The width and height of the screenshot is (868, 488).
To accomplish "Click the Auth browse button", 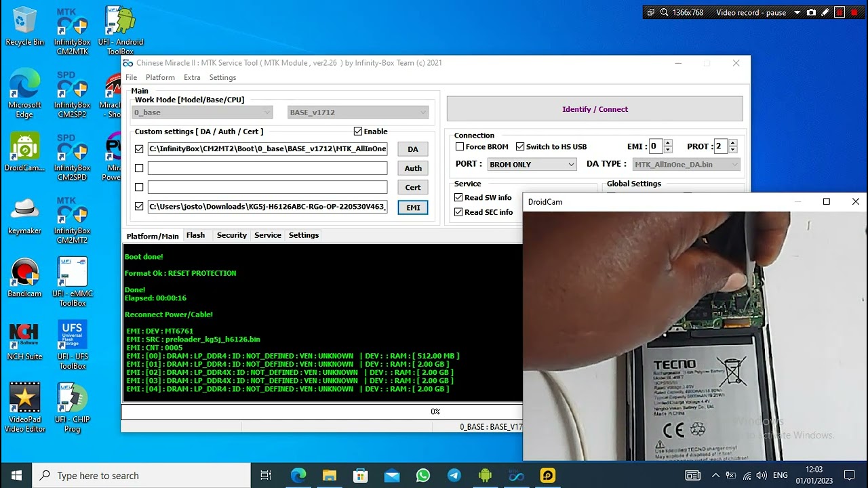I will click(x=413, y=168).
